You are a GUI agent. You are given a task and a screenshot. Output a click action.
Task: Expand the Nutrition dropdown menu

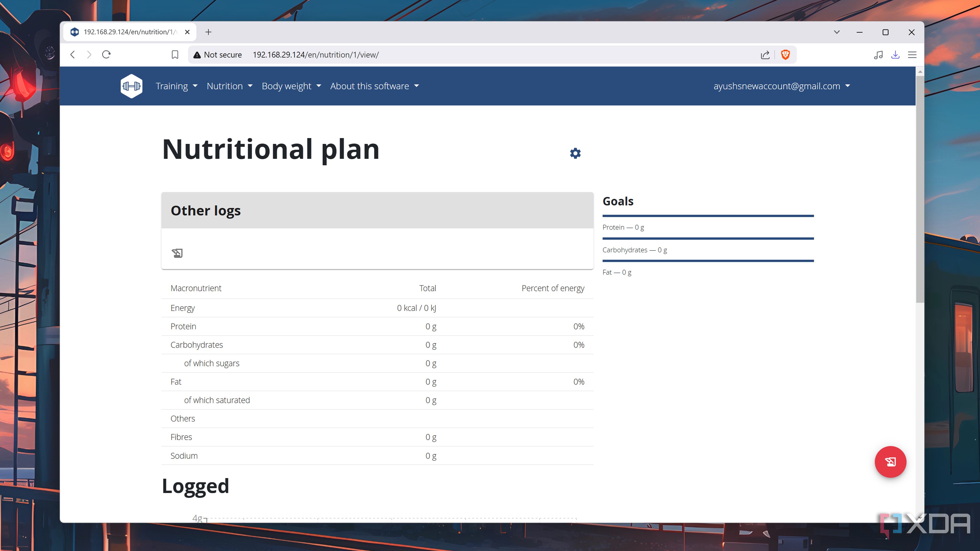point(229,86)
